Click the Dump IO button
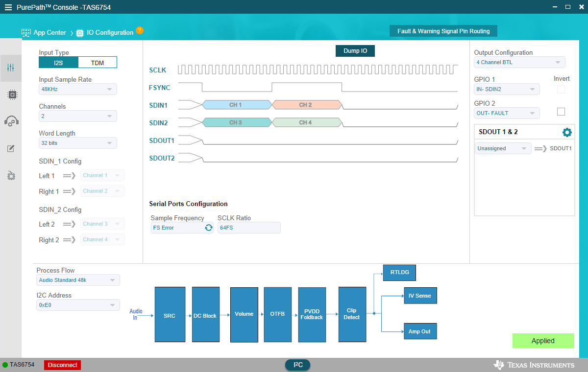The height and width of the screenshot is (372, 588). [x=355, y=51]
